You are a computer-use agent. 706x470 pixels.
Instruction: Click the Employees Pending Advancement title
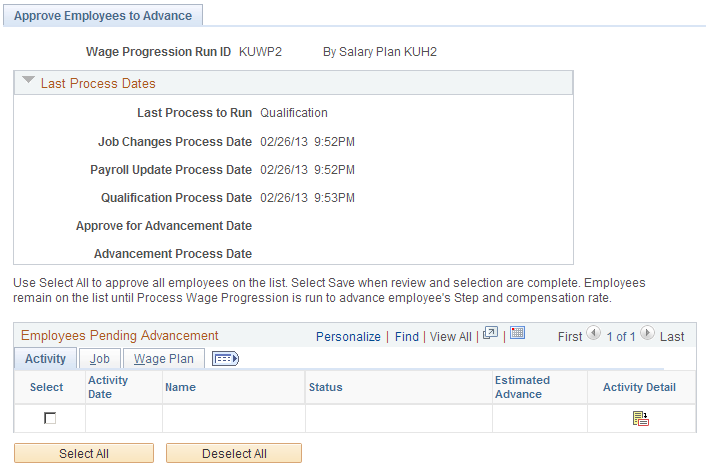click(x=119, y=335)
